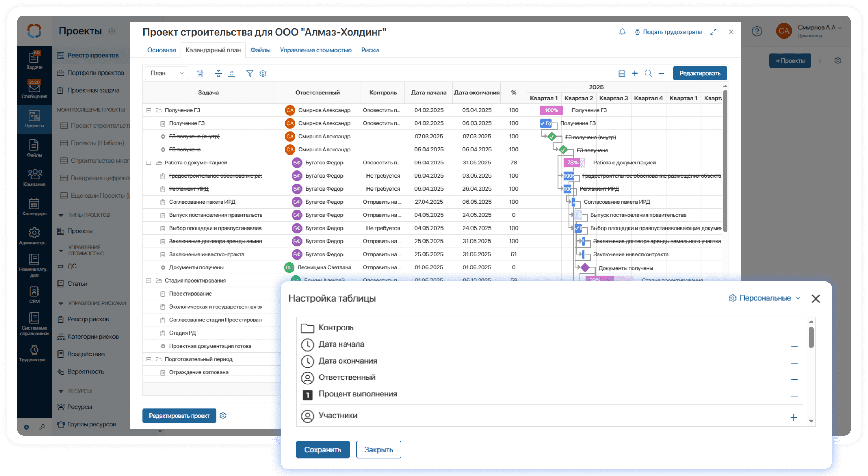The image size is (868, 476).
Task: Click the filter funnel icon in the toolbar
Action: 250,73
